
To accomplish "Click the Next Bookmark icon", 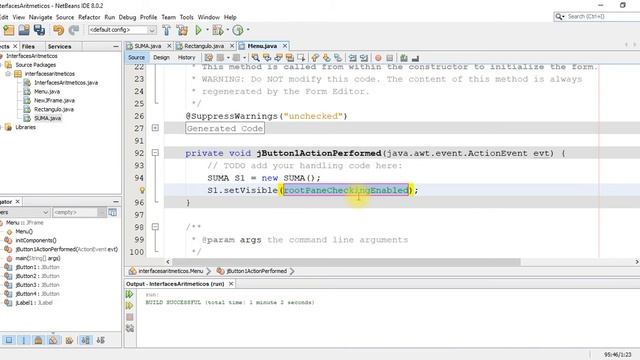I will point(326,58).
